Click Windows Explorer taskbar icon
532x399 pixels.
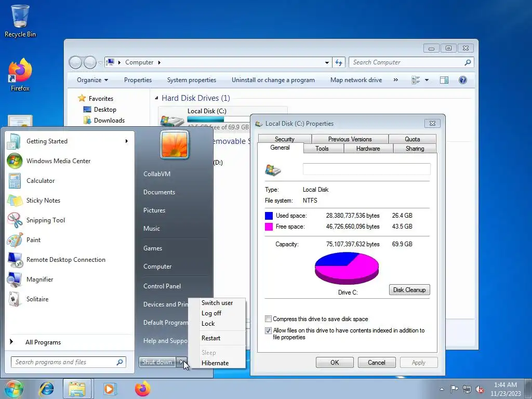pyautogui.click(x=77, y=389)
